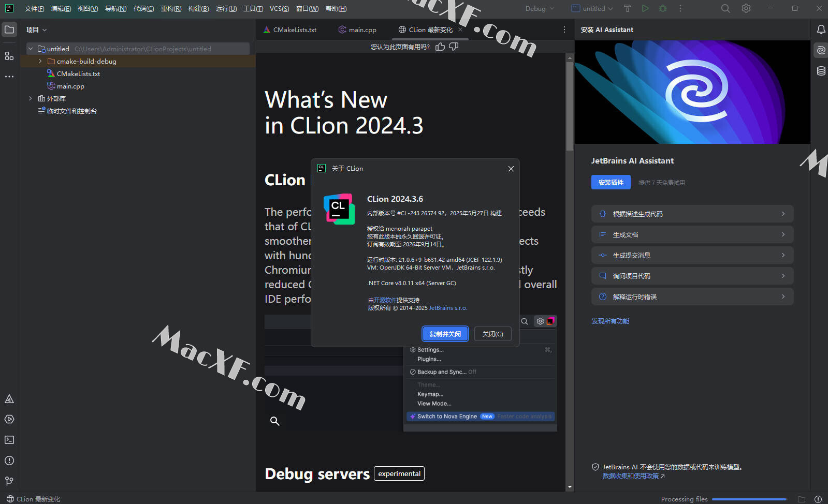The height and width of the screenshot is (504, 828).
Task: Open the open-source software link
Action: (385, 300)
